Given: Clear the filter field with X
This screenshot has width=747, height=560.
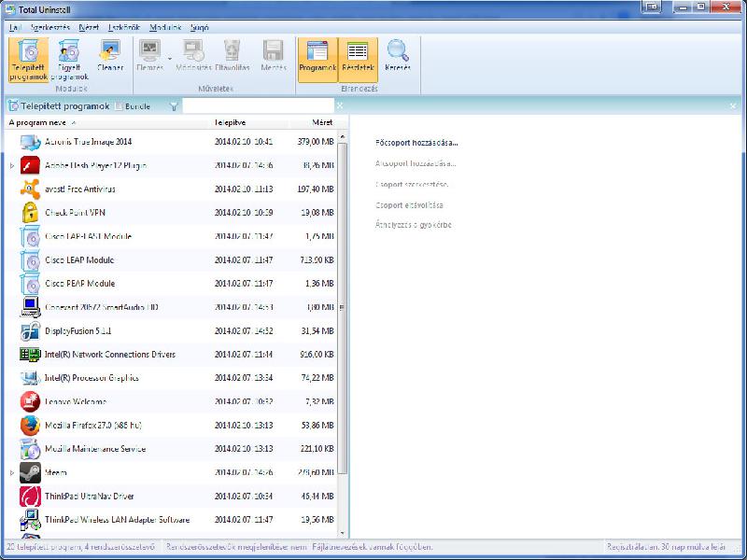Looking at the screenshot, I should [x=340, y=105].
